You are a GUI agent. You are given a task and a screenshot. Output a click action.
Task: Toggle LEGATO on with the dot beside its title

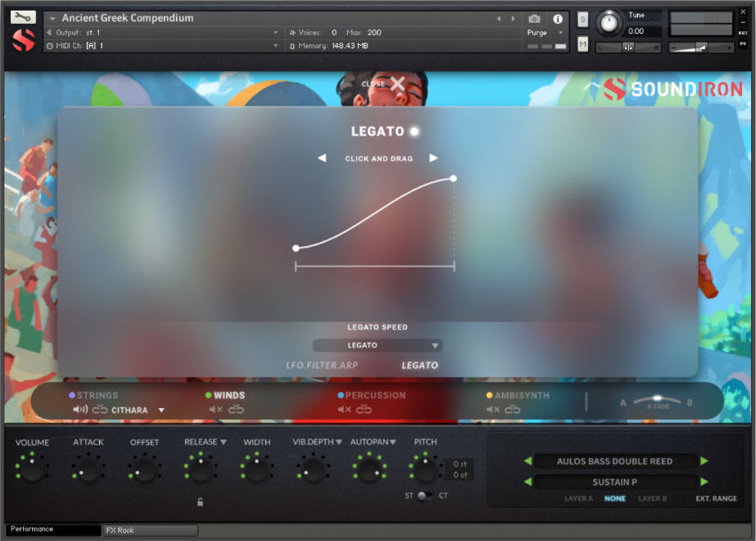(x=414, y=131)
